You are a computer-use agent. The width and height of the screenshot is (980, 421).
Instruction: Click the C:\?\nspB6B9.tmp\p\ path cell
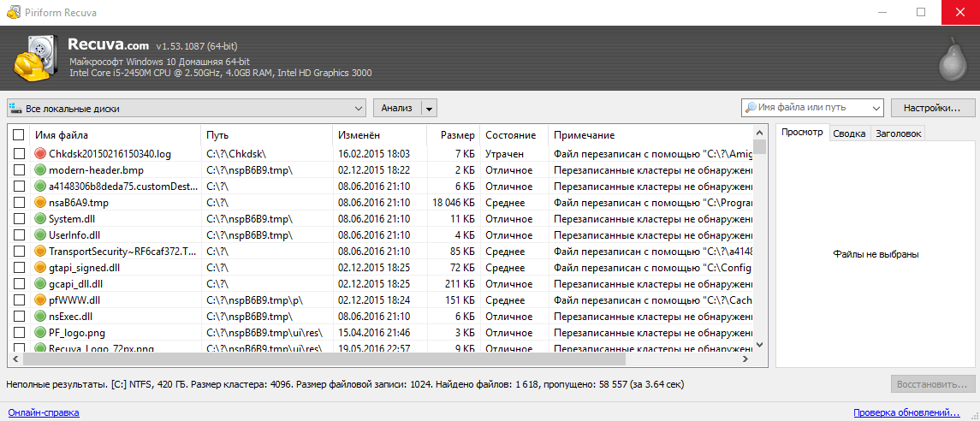pyautogui.click(x=254, y=299)
